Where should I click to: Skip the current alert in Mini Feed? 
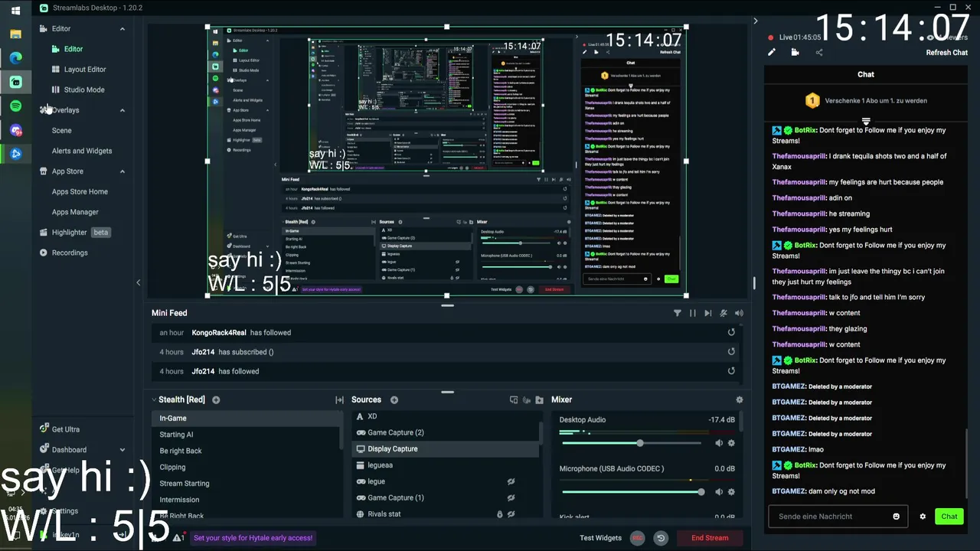pyautogui.click(x=707, y=313)
